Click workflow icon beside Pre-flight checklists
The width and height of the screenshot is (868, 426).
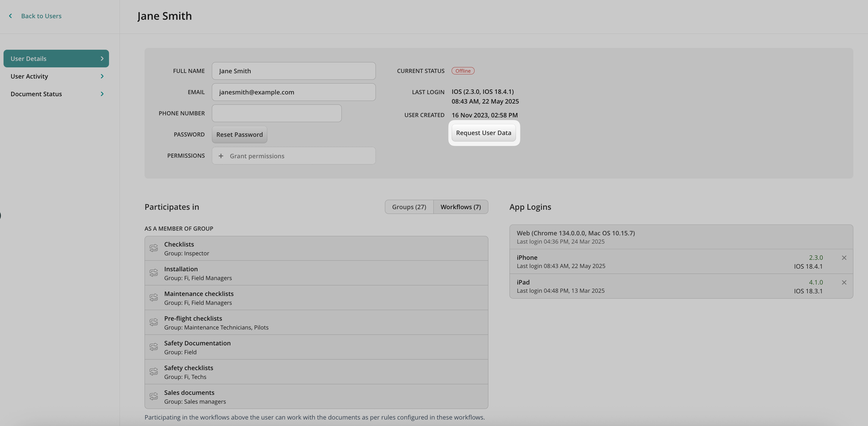(154, 322)
